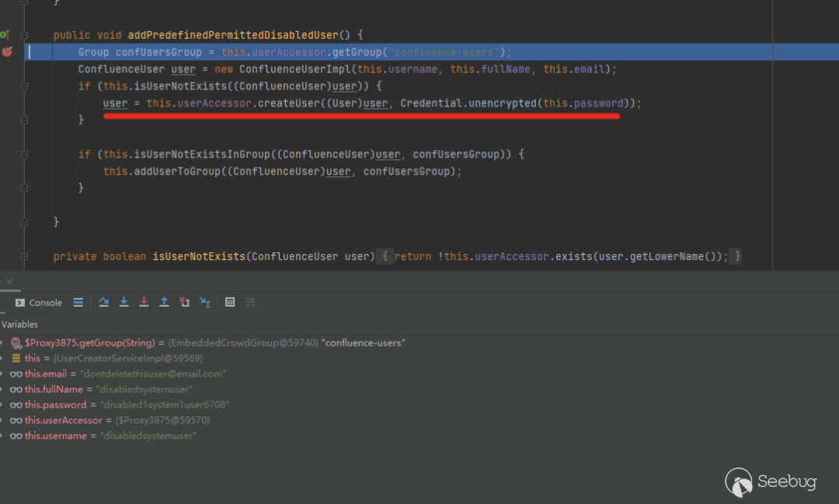Click the Drop Frame icon

point(184,302)
